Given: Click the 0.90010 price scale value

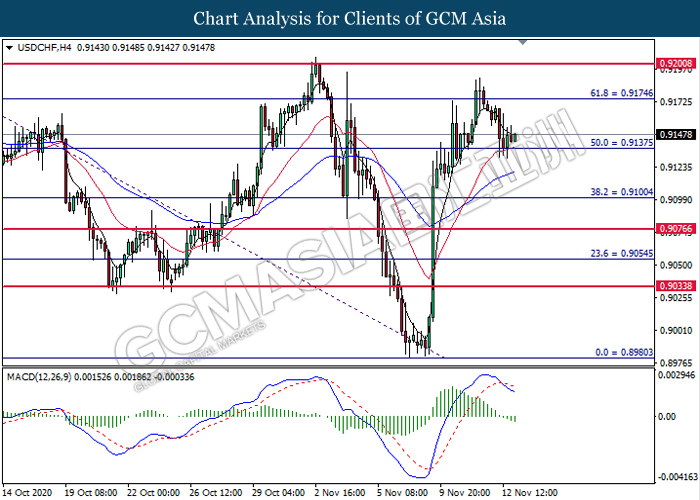Looking at the screenshot, I should 675,330.
